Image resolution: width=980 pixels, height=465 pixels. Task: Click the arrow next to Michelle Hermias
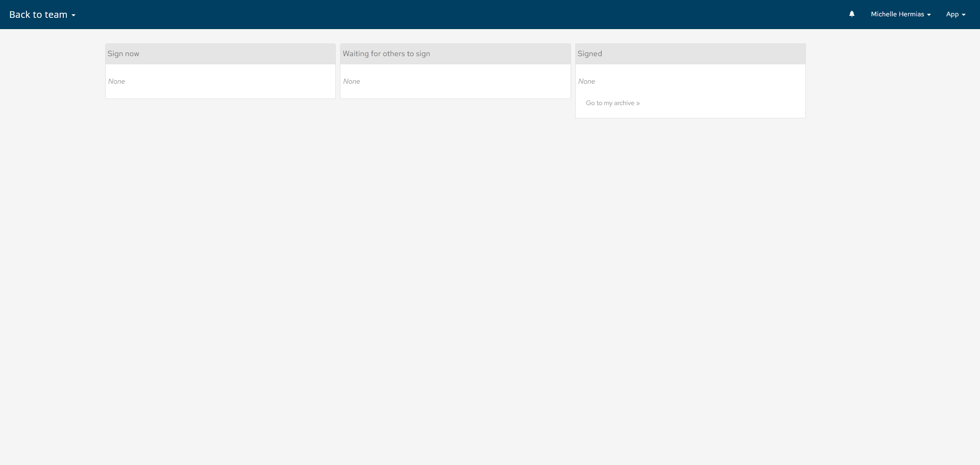929,15
